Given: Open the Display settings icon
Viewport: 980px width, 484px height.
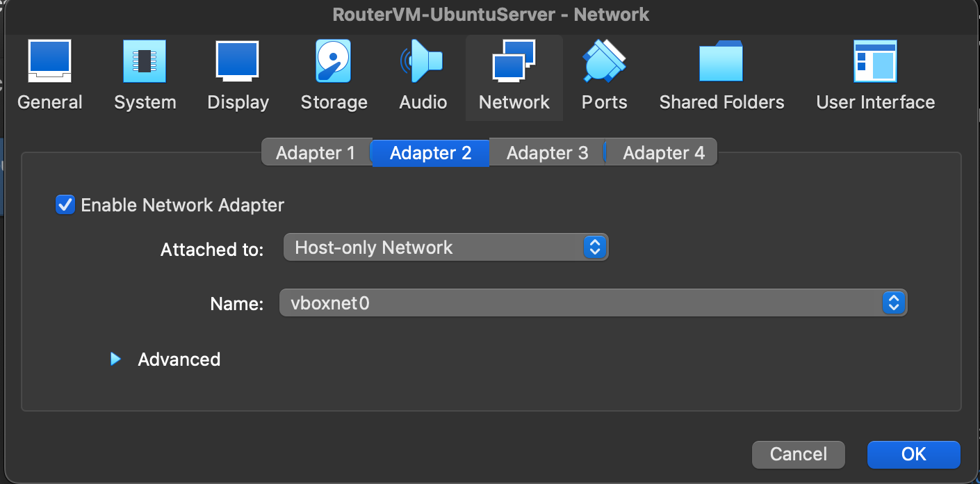Looking at the screenshot, I should (x=238, y=73).
